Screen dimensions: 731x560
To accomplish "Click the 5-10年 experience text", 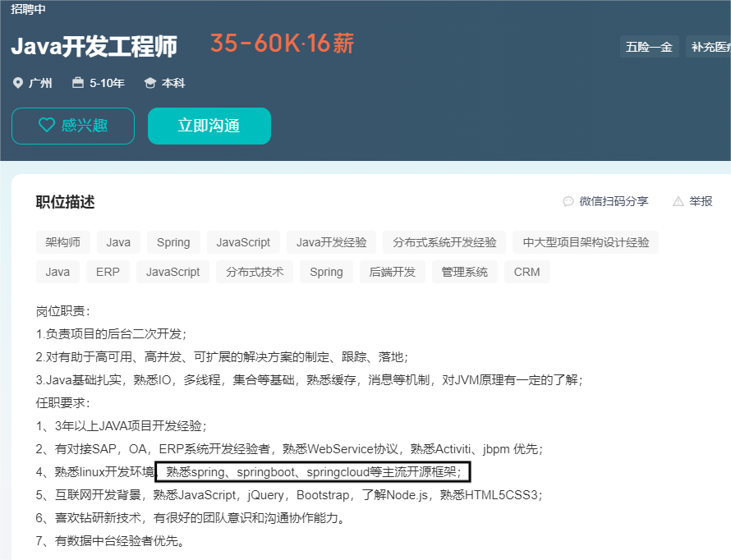I will (x=108, y=83).
